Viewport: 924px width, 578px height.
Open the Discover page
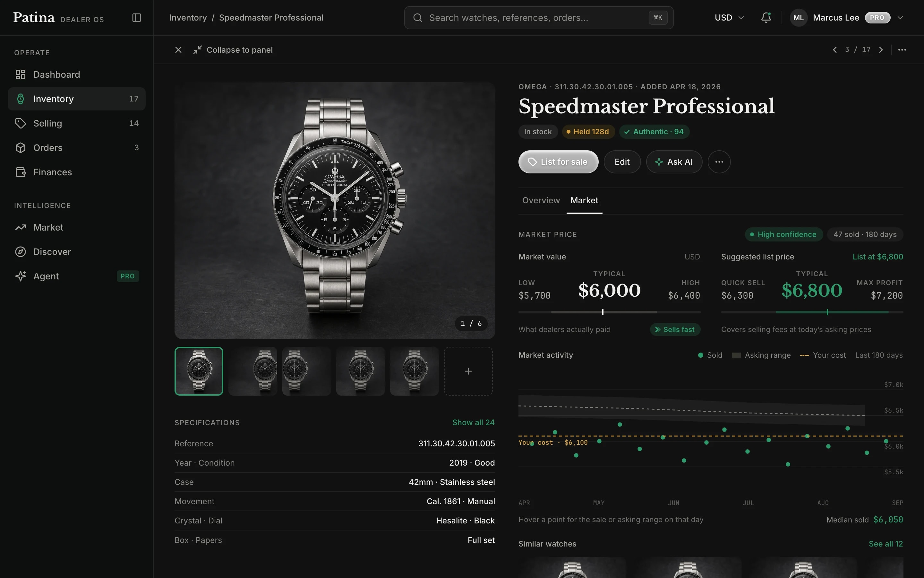pos(76,252)
